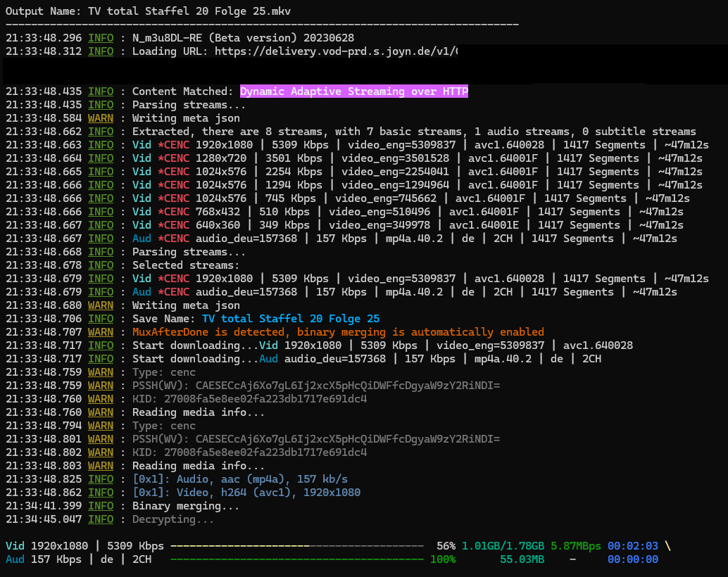Click the 5.87MBps download speed
The image size is (728, 577).
click(575, 546)
